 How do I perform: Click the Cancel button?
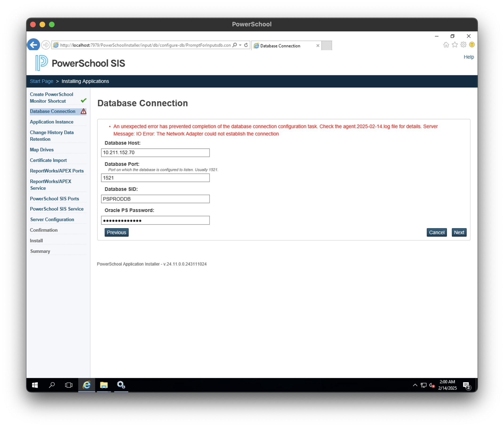(x=437, y=232)
